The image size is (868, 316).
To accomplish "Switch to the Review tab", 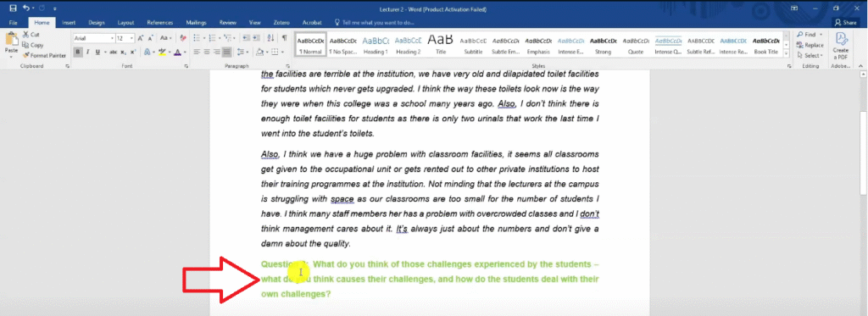I will tap(227, 23).
